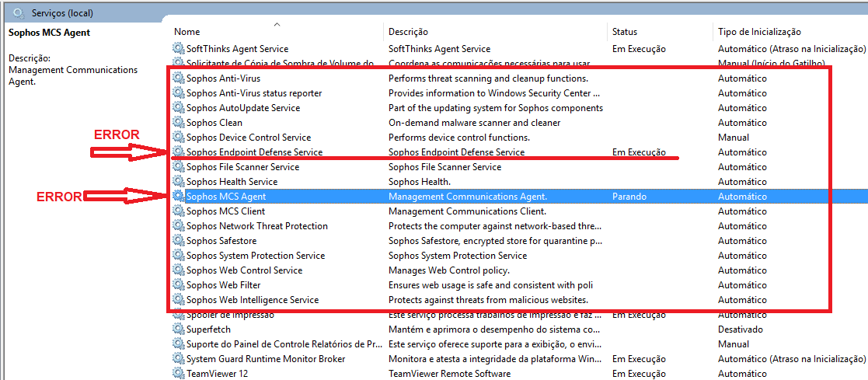Viewport: 868px width, 380px height.
Task: Sort by the Status column header
Action: click(625, 32)
